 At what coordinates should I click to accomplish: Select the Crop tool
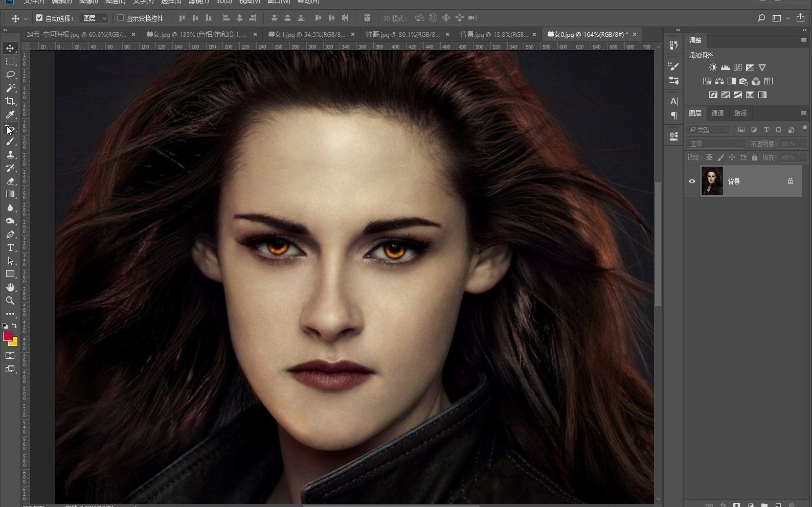(10, 101)
